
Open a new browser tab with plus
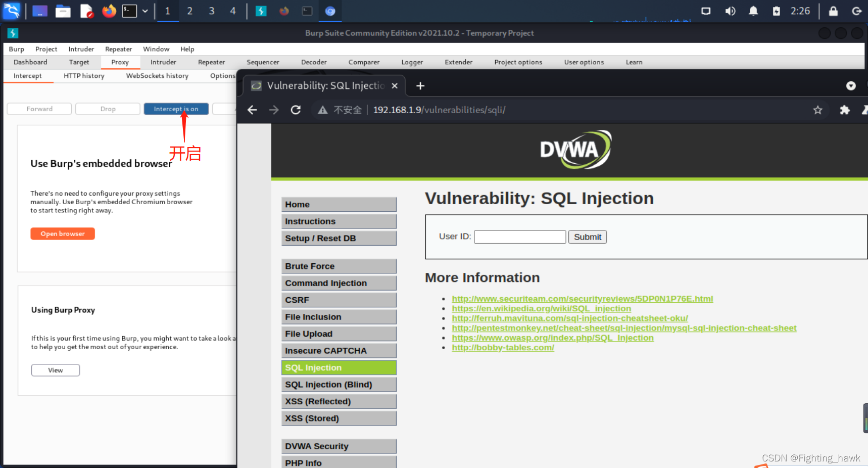tap(420, 86)
